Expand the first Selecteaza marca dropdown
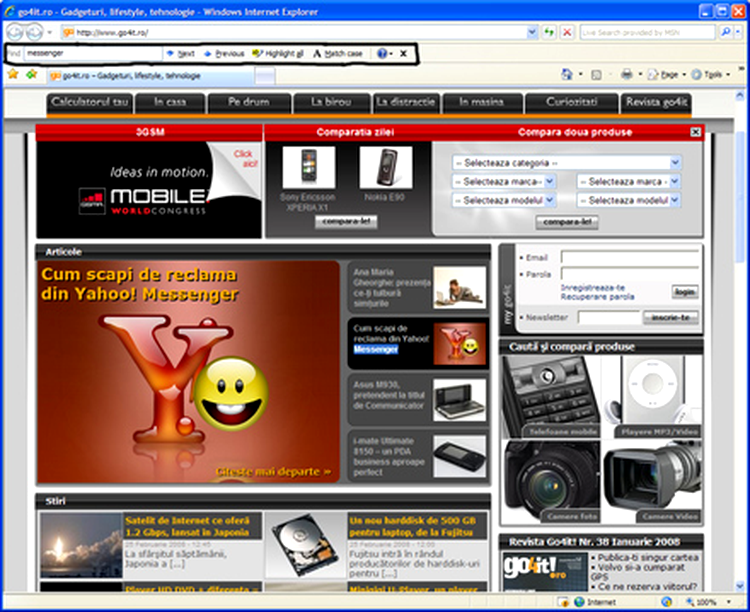 504,182
